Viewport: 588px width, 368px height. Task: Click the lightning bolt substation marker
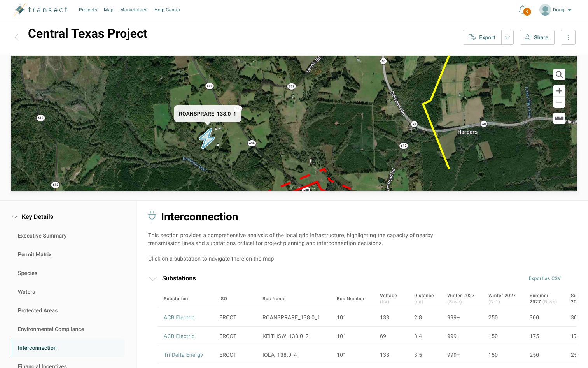(207, 138)
